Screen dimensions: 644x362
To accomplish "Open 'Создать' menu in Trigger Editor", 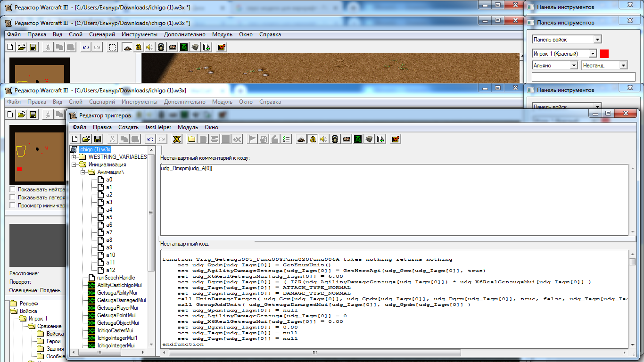I will point(128,127).
